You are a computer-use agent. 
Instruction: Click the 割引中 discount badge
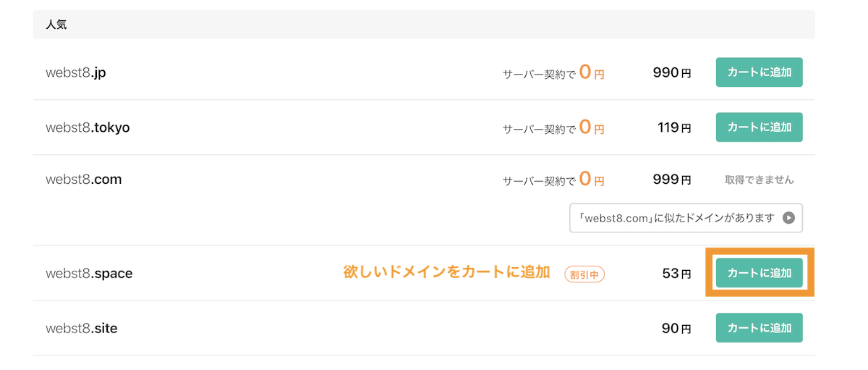(584, 274)
